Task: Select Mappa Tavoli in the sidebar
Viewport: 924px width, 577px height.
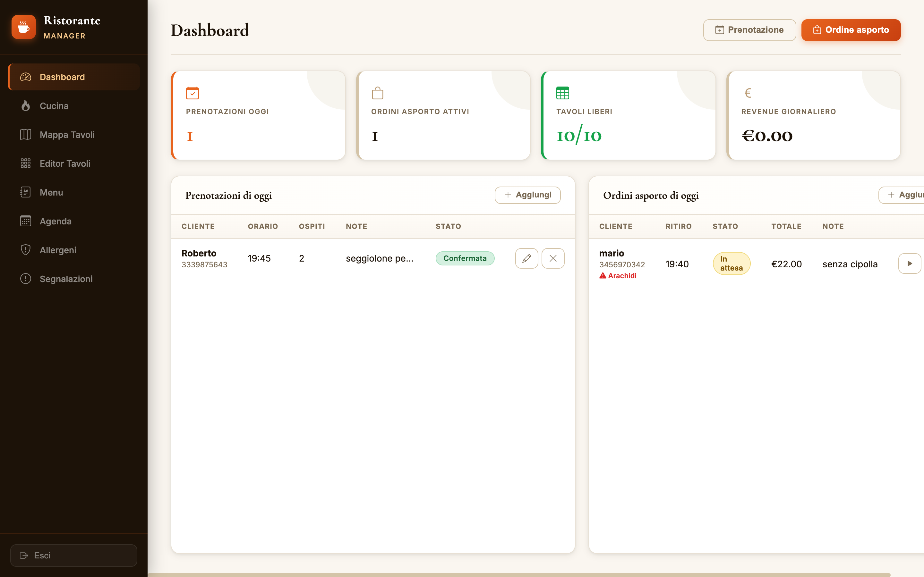Action: coord(67,134)
